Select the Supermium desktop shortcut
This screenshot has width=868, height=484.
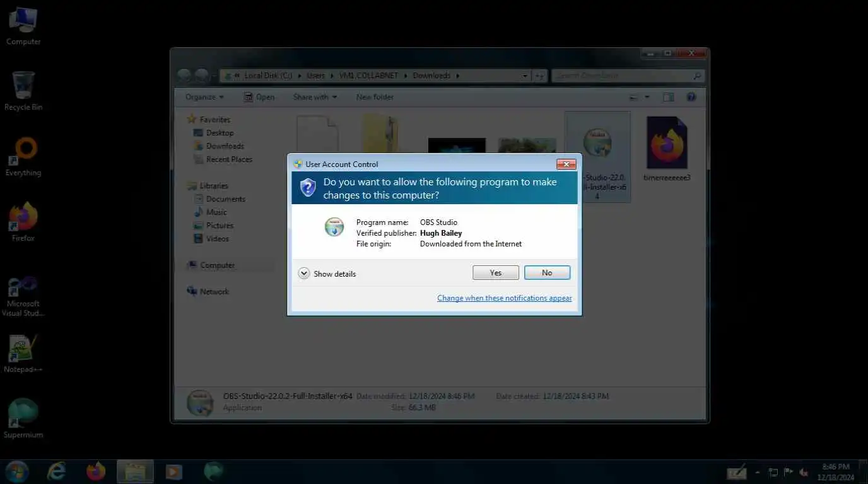(23, 418)
